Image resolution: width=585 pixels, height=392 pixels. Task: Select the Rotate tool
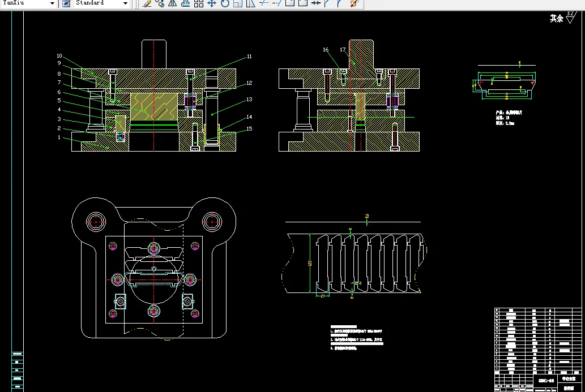[225, 3]
